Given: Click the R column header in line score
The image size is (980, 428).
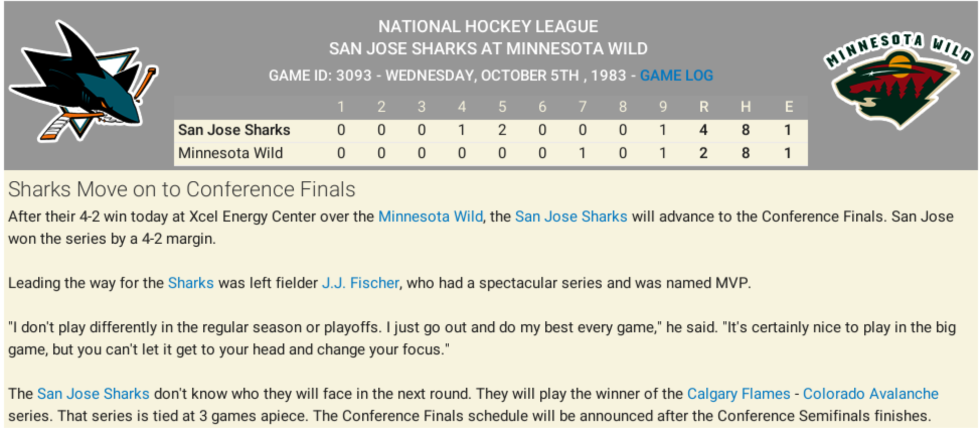Looking at the screenshot, I should click(x=703, y=107).
